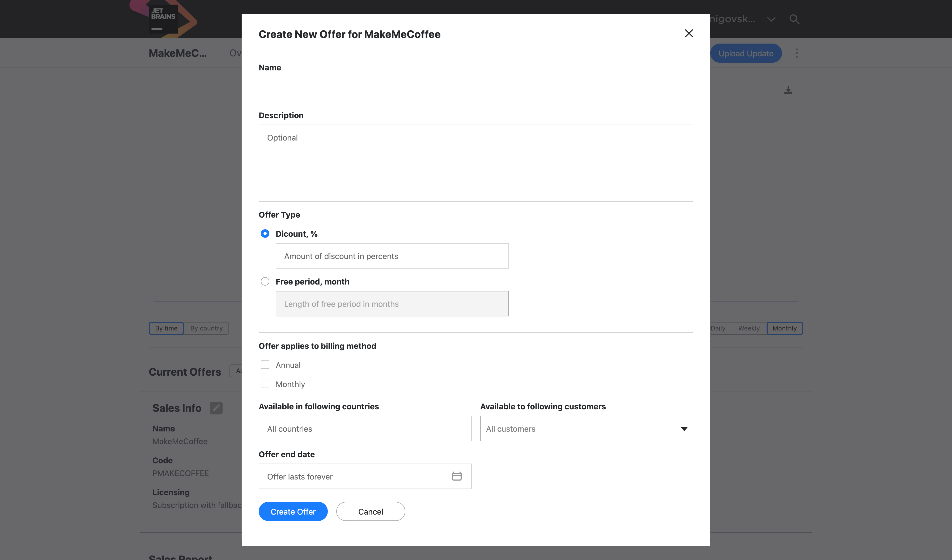The height and width of the screenshot is (560, 952).
Task: Click the All countries field
Action: pyautogui.click(x=365, y=429)
